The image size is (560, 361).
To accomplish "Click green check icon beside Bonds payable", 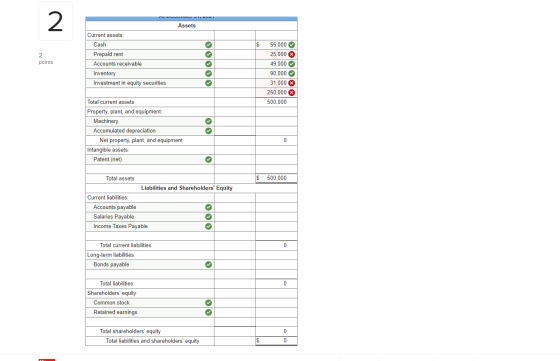I will tap(209, 264).
